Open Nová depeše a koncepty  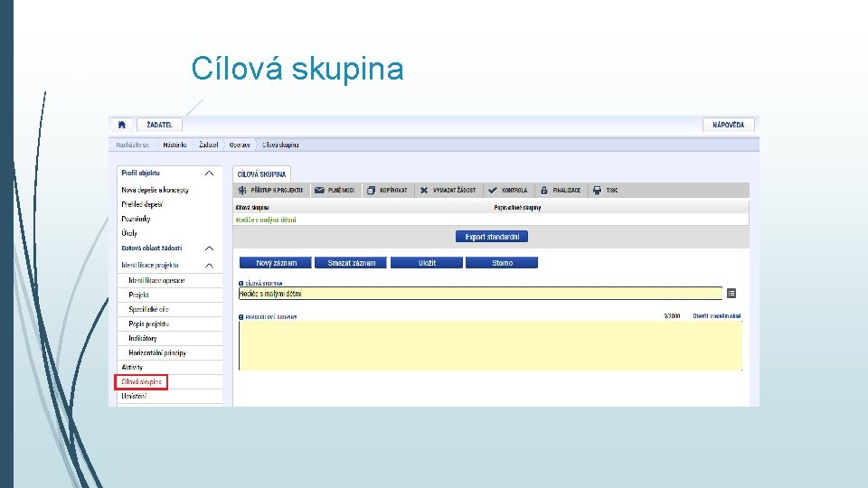click(155, 190)
